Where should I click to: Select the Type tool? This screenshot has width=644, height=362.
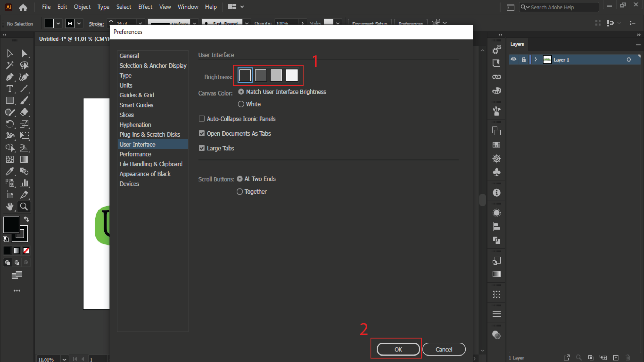[10, 89]
